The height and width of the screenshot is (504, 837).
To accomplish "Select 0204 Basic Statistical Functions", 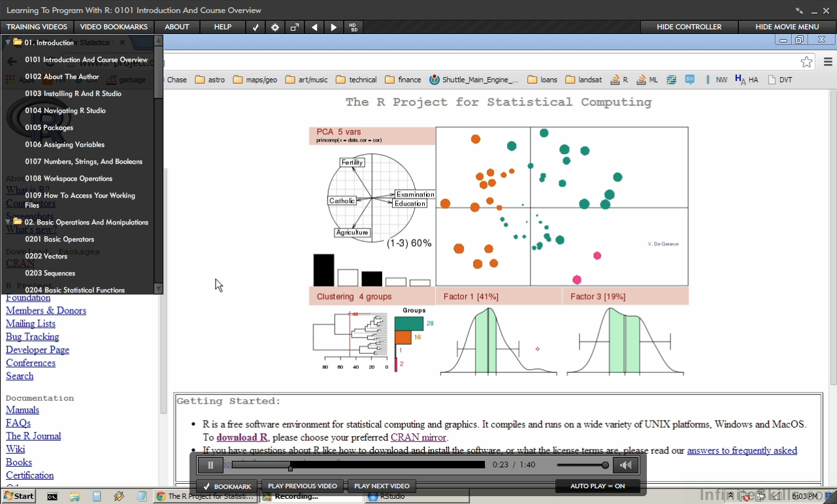I will click(x=74, y=290).
